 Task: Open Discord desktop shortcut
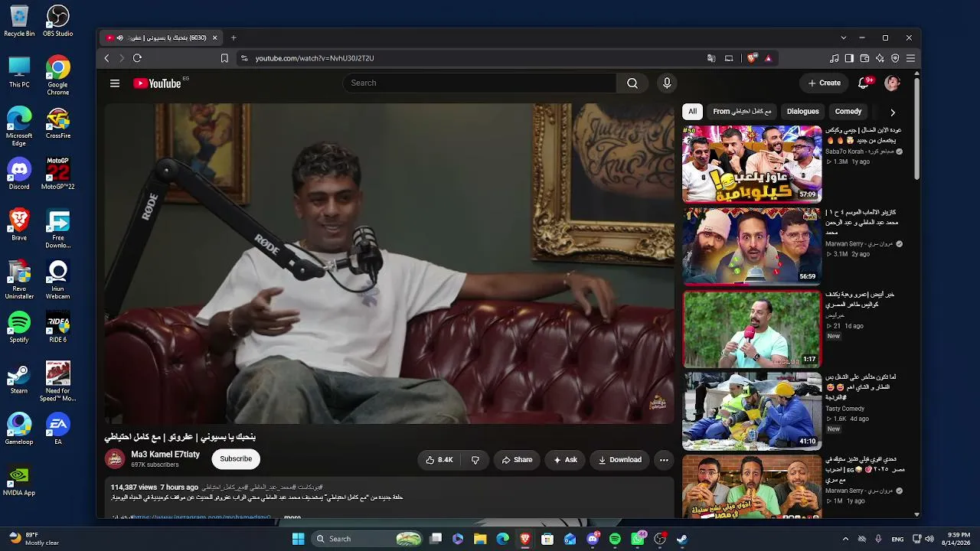click(19, 174)
